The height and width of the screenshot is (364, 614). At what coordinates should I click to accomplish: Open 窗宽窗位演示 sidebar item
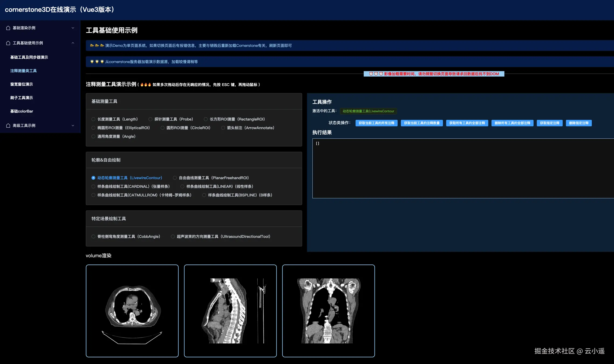point(22,84)
